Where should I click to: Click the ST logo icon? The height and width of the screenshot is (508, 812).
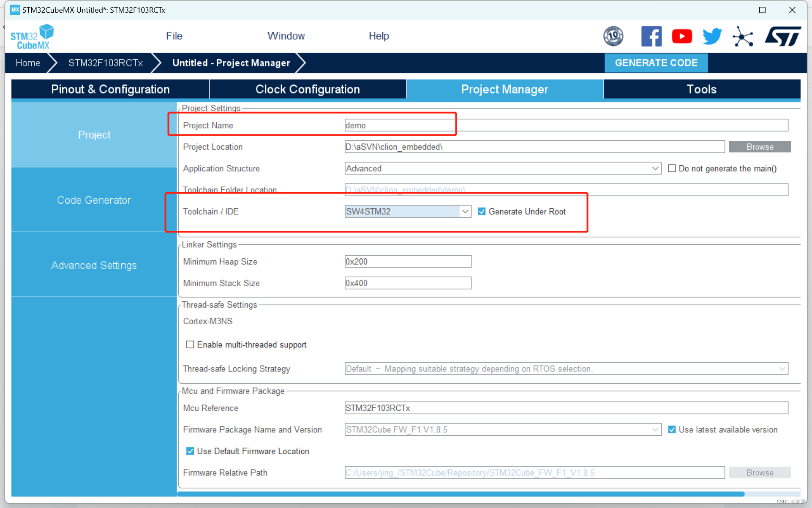783,36
